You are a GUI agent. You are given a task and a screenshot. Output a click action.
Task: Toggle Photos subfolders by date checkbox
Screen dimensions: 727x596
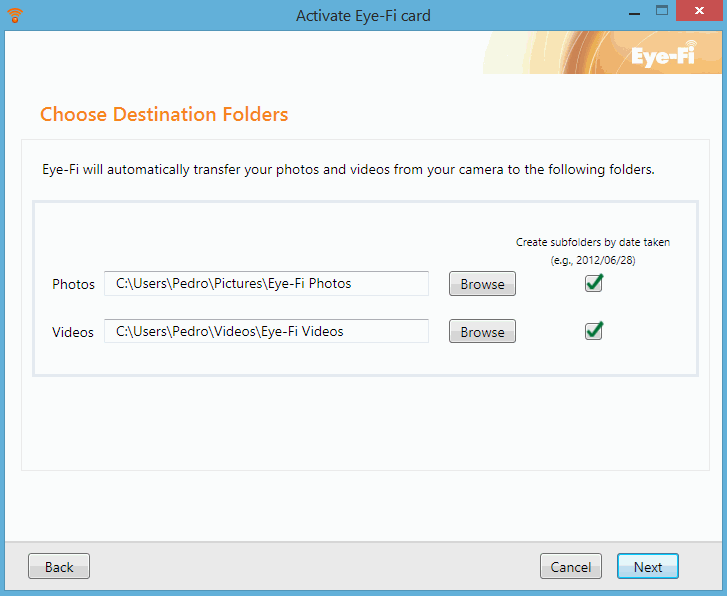point(593,283)
